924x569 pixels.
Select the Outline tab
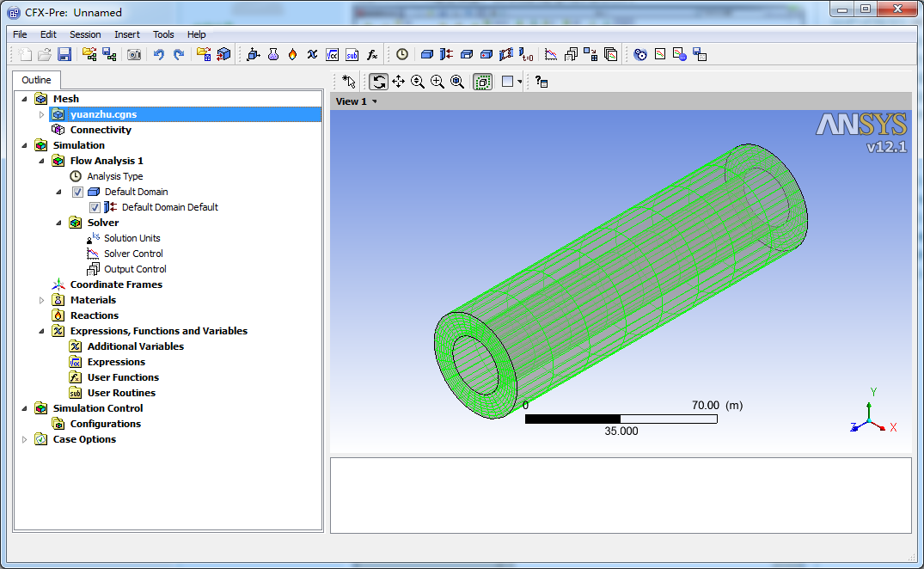tap(37, 80)
